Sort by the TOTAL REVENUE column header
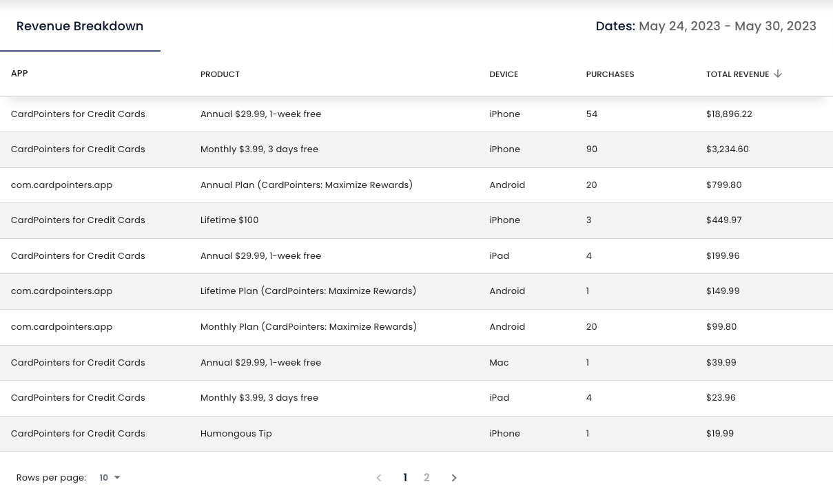 tap(737, 74)
